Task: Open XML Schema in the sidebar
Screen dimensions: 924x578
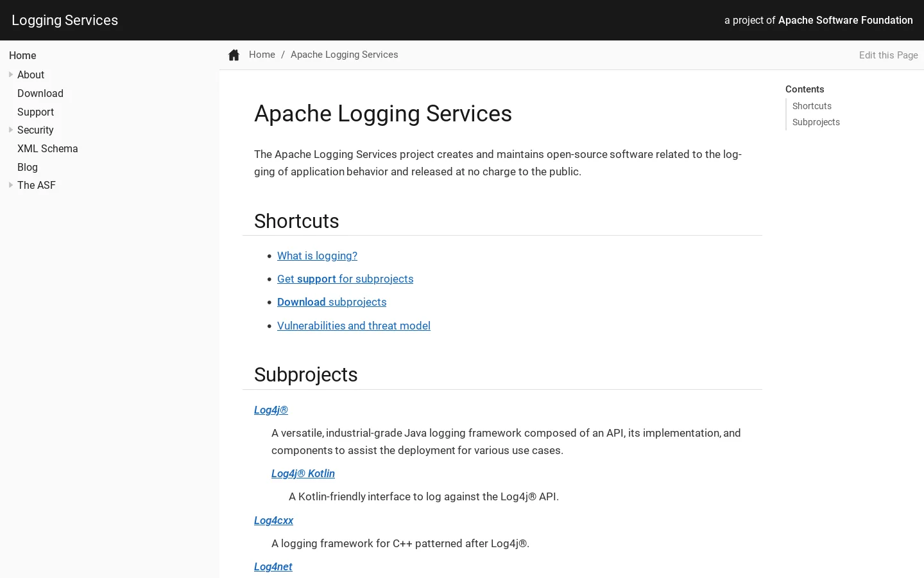Action: click(x=47, y=148)
